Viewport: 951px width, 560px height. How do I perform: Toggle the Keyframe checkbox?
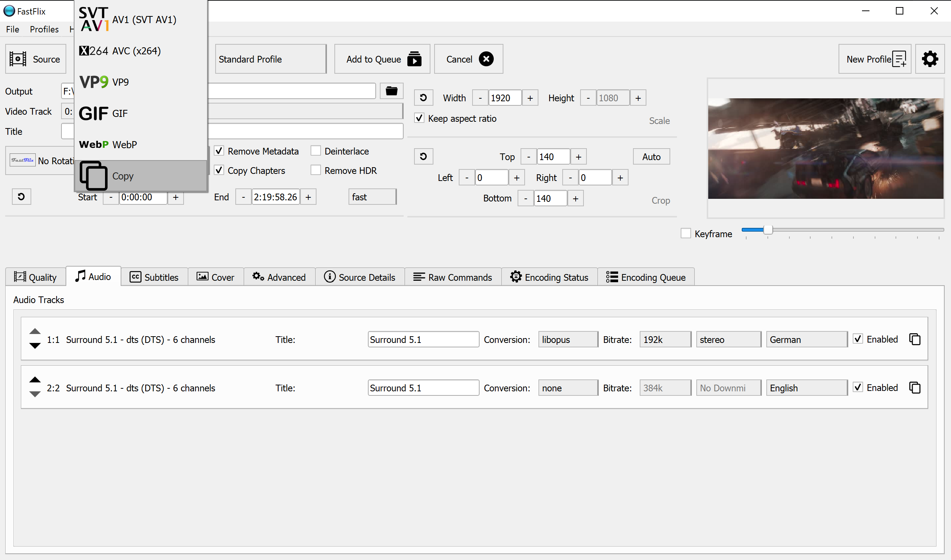(x=686, y=233)
